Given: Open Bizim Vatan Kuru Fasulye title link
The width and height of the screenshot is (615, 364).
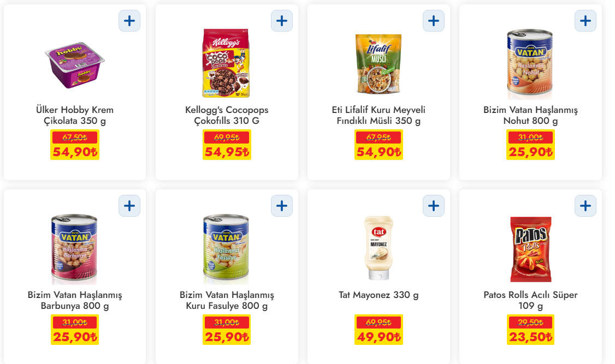Looking at the screenshot, I should [227, 300].
